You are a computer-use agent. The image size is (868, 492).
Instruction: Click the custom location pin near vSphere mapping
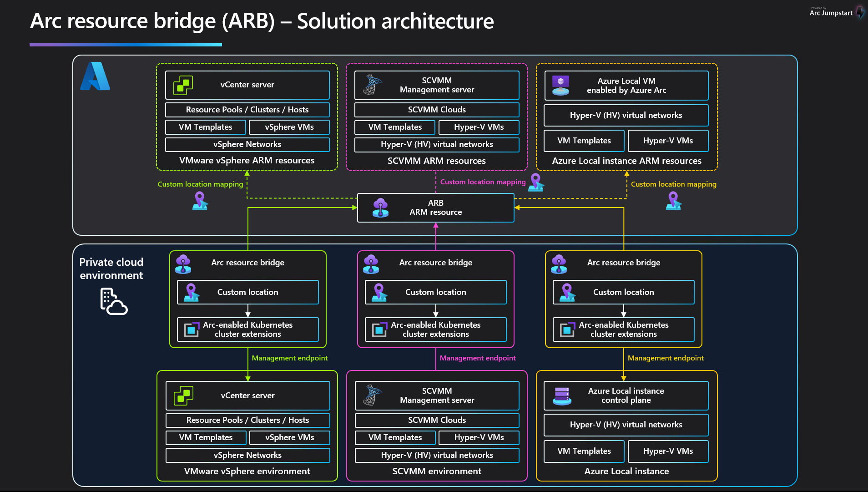point(199,200)
